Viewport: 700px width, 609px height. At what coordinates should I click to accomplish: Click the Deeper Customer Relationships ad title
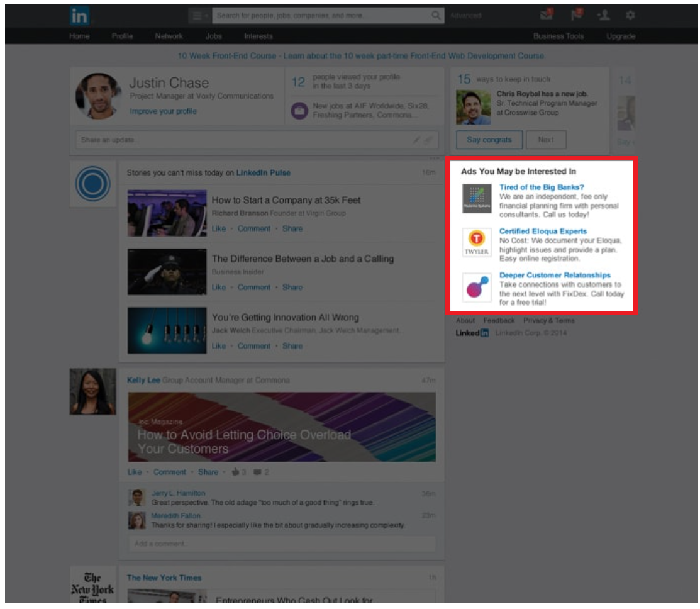coord(555,275)
